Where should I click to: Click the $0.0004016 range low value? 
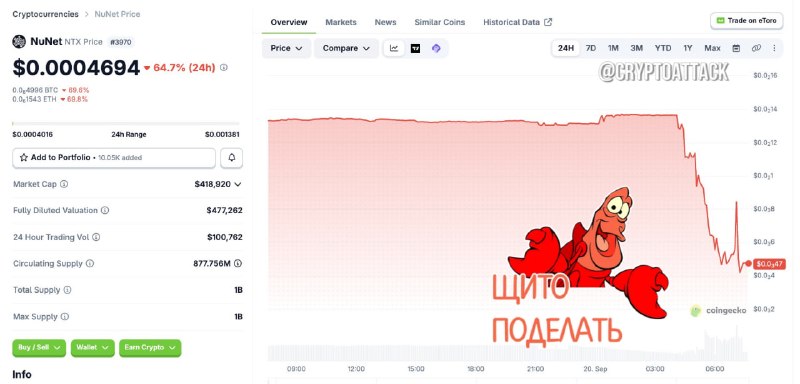[x=33, y=135]
